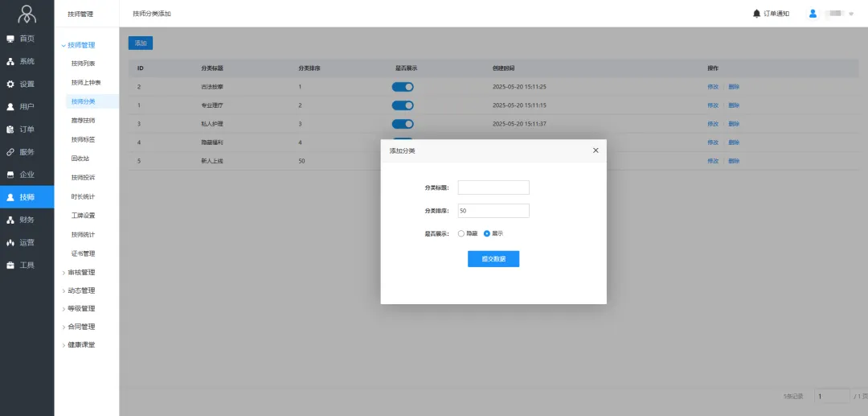Screen dimensions: 868x416
Task: Select the 隐藏 radio button
Action: point(461,233)
